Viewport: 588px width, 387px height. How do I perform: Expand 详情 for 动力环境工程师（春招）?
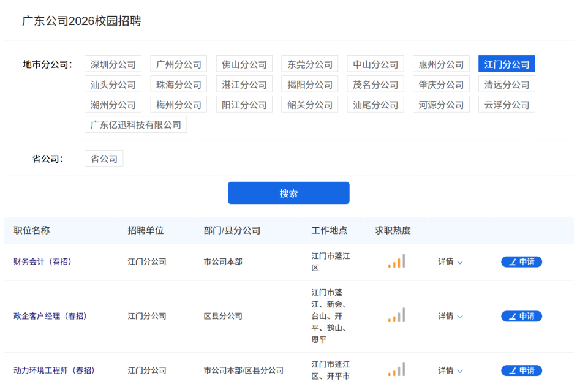click(450, 370)
